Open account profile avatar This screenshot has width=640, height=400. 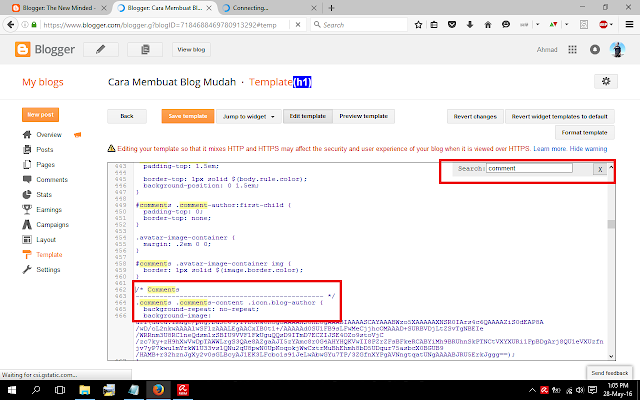(x=617, y=49)
